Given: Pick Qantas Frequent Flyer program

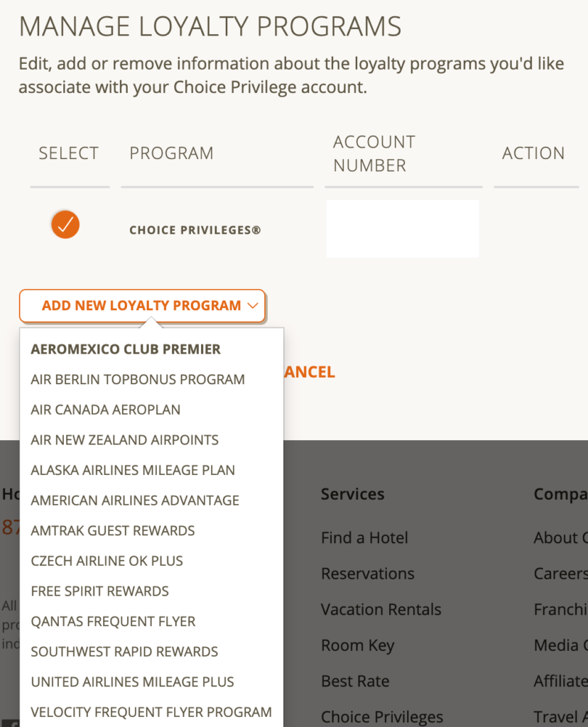Looking at the screenshot, I should click(113, 621).
